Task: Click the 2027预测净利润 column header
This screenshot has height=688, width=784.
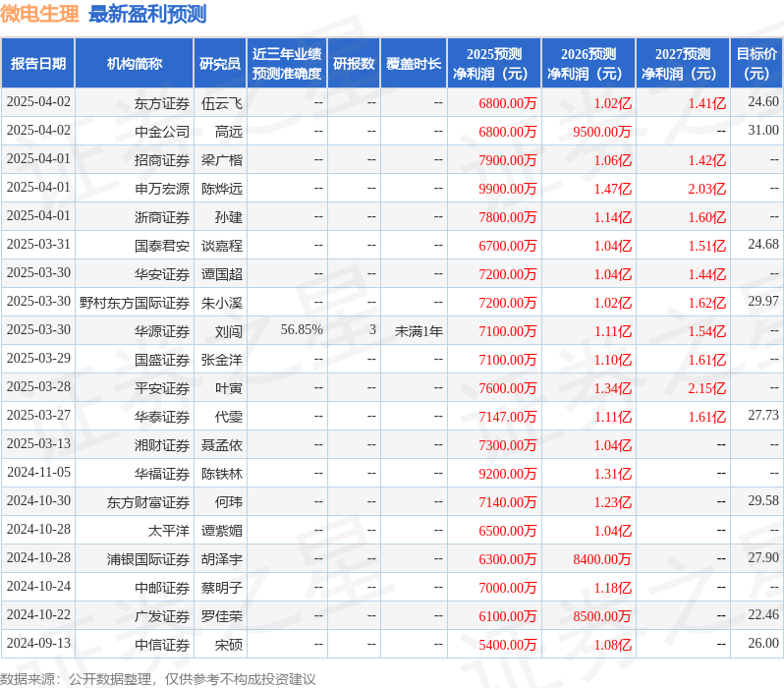Action: click(683, 64)
